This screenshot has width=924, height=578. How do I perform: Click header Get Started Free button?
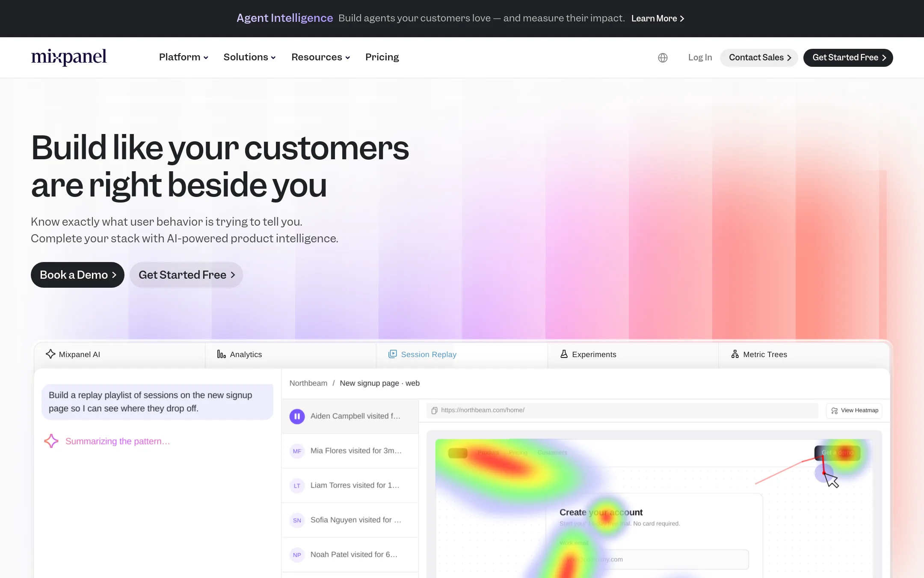click(848, 57)
